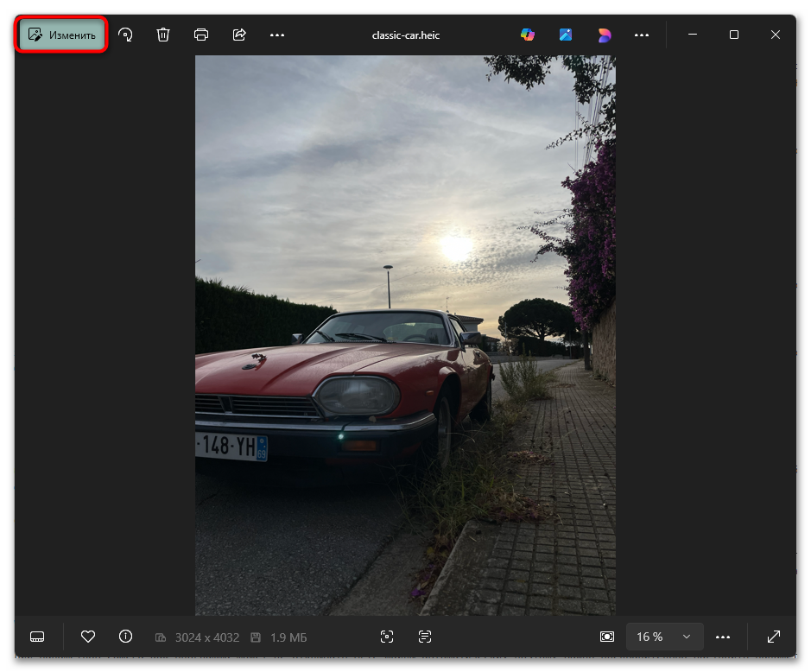811x672 pixels.
Task: Click the fit-to-window icon beside the zoom box
Action: click(607, 637)
